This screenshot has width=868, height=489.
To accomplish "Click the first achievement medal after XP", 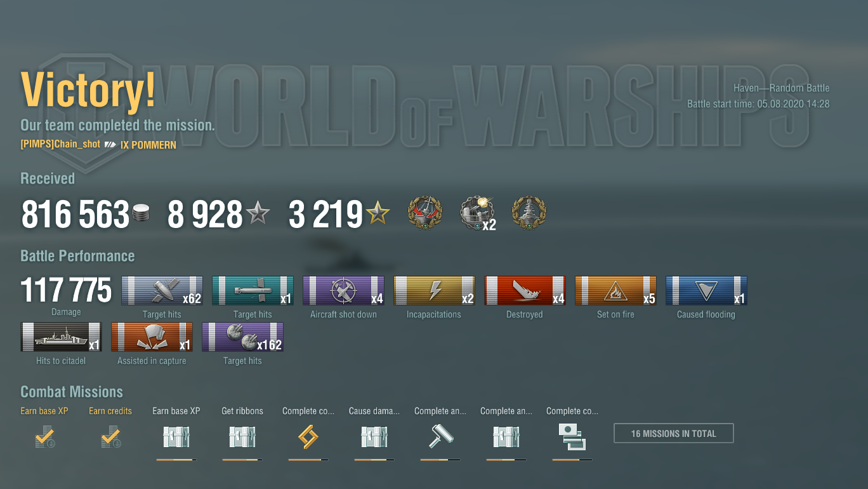I will coord(425,213).
